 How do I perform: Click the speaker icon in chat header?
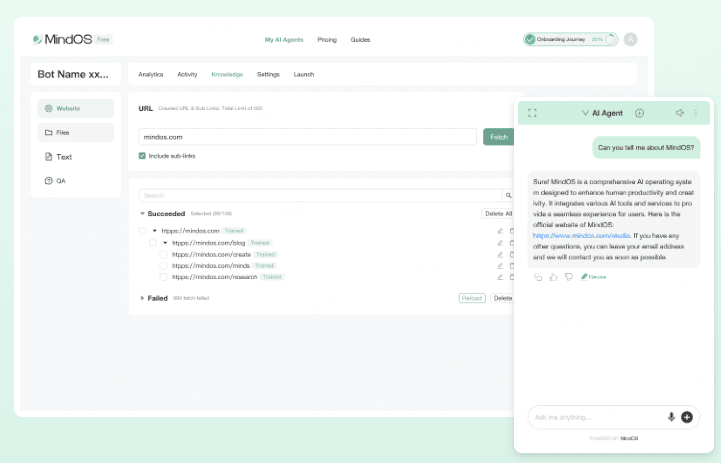click(x=679, y=113)
